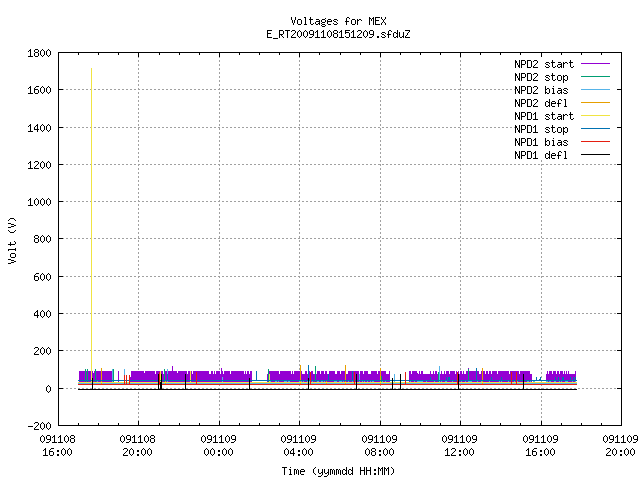Click the red NPD1 bias legend line
Image resolution: width=640 pixels, height=480 pixels.
[x=595, y=142]
